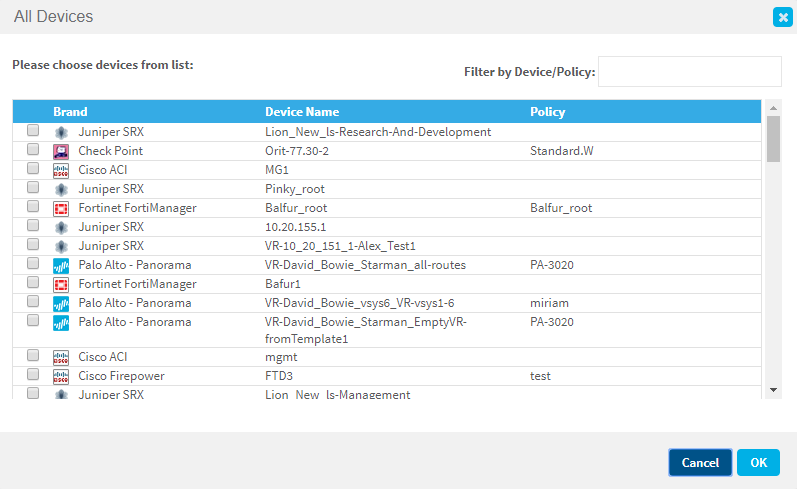The width and height of the screenshot is (797, 489).
Task: Sort by the Device Name column header
Action: coord(301,112)
